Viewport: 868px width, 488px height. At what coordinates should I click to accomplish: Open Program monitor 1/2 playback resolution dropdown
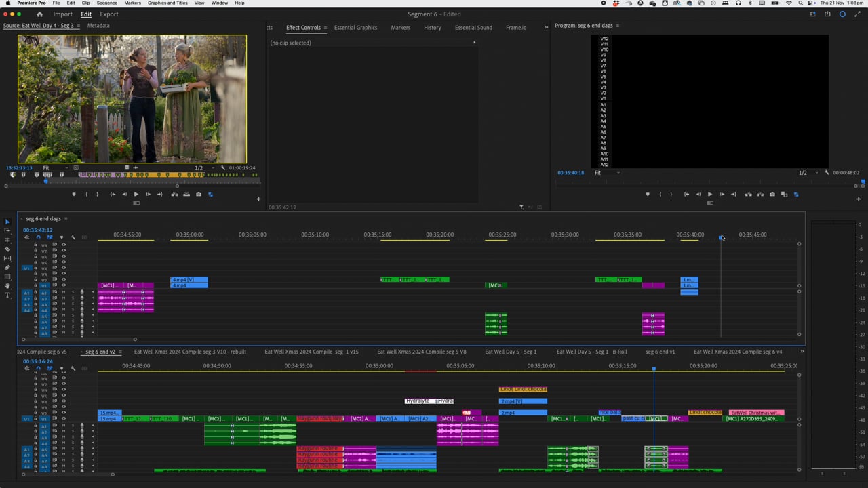coord(807,173)
